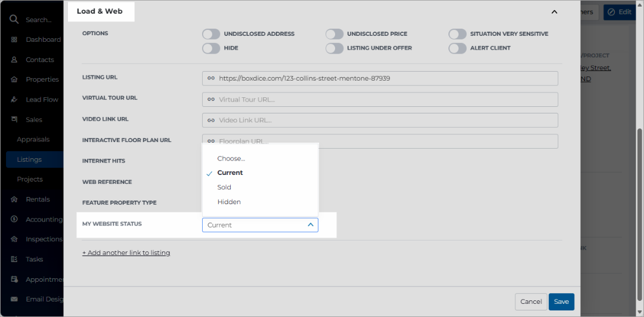Open Lead Flow icon in sidebar
644x317 pixels.
tap(14, 100)
